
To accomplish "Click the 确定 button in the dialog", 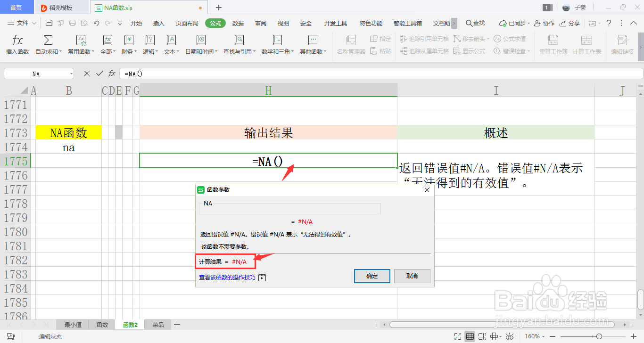I will [x=372, y=276].
